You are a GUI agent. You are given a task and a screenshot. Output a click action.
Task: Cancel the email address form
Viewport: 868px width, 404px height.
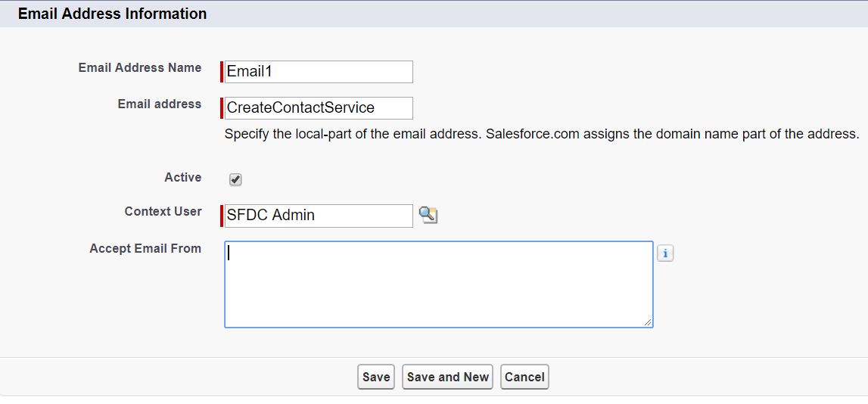(524, 377)
